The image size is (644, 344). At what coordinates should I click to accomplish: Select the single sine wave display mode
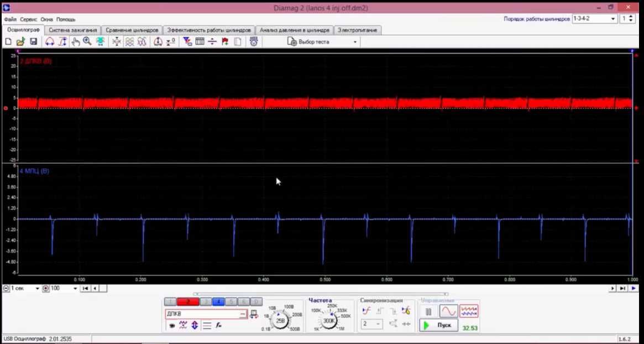pyautogui.click(x=448, y=311)
